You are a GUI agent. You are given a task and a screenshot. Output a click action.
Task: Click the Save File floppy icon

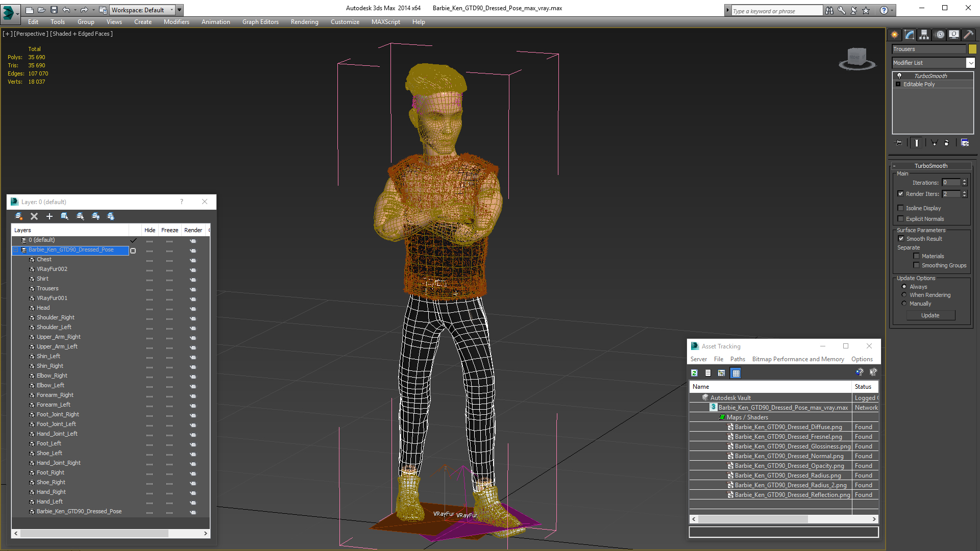54,10
